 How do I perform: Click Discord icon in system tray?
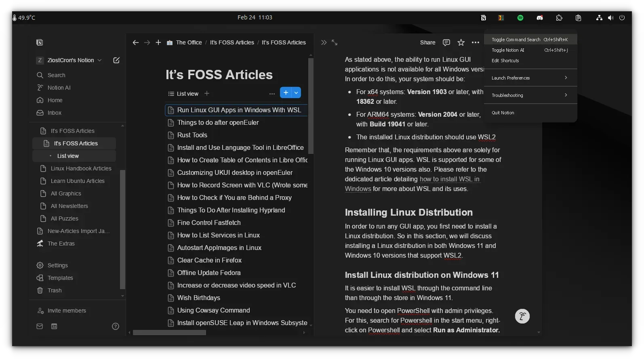[x=540, y=18]
